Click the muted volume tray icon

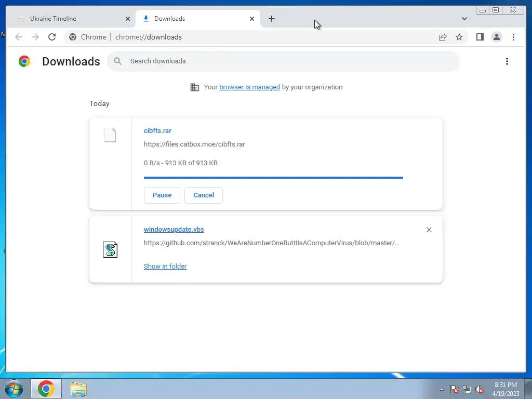click(479, 389)
